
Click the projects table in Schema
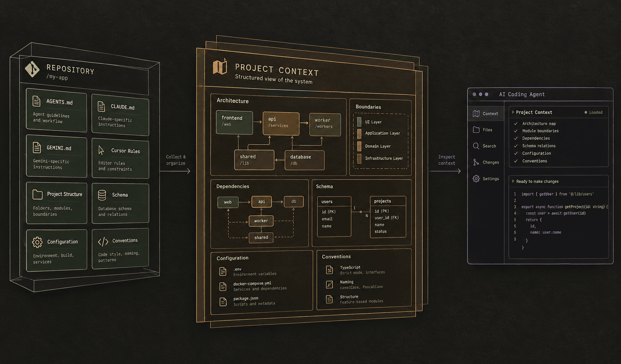(388, 217)
